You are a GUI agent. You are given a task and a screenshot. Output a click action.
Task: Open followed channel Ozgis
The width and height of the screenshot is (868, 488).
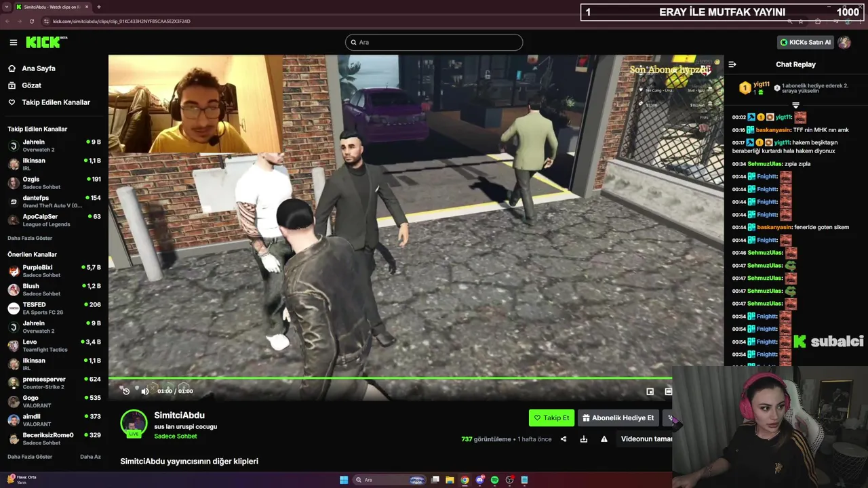(x=54, y=183)
